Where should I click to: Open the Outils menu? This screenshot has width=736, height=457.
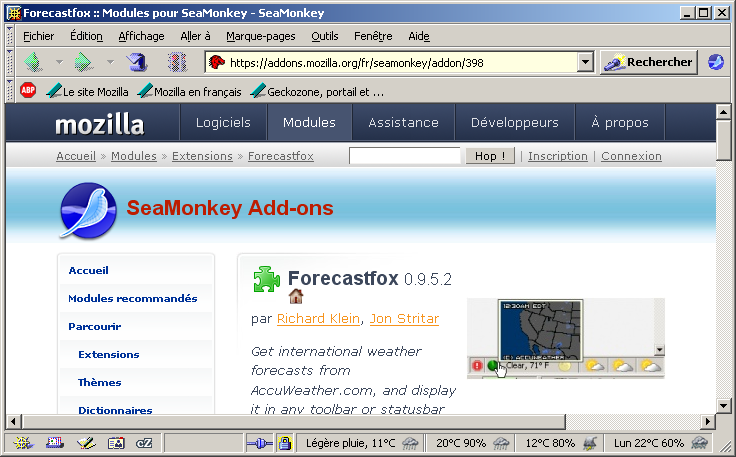[324, 36]
